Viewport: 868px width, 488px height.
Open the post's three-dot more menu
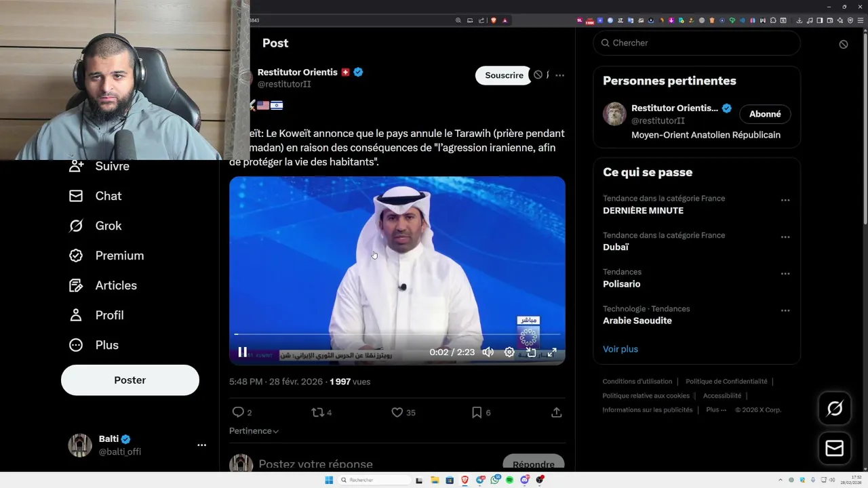point(559,75)
